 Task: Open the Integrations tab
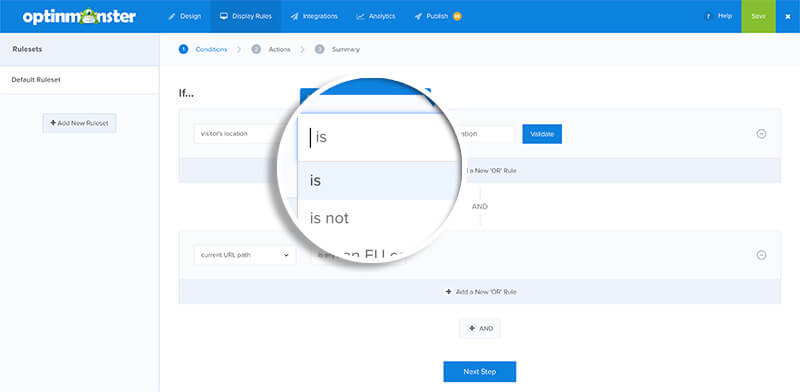(314, 16)
